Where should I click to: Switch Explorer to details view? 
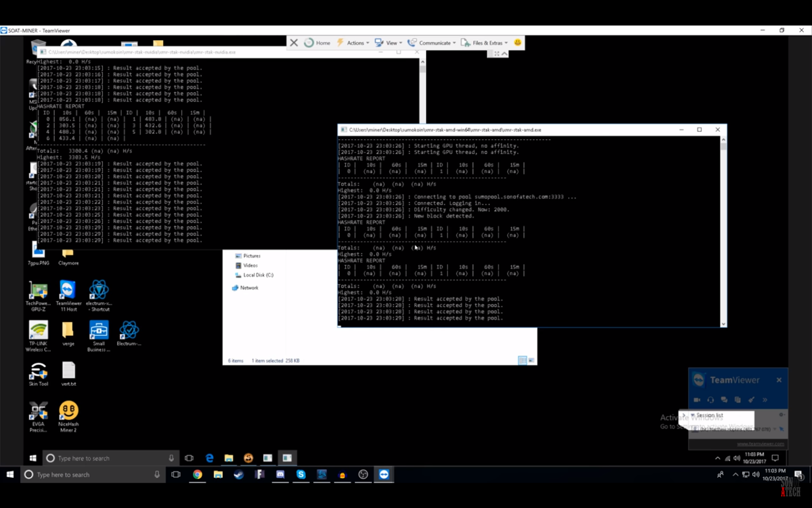click(x=522, y=360)
